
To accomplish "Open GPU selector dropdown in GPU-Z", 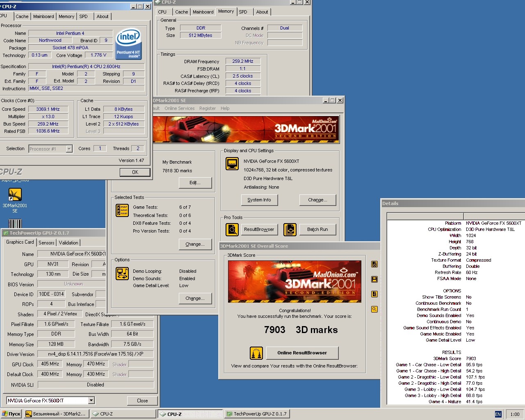I will (91, 400).
